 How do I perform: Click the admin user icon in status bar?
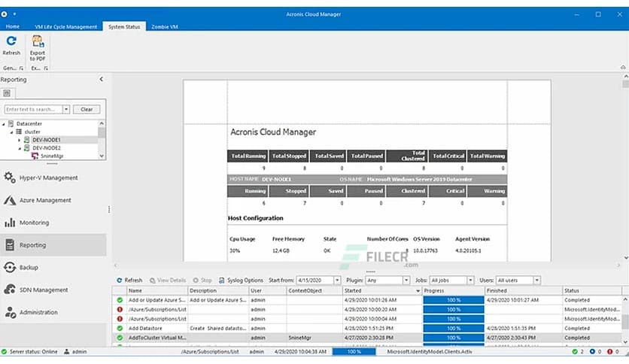pyautogui.click(x=67, y=351)
